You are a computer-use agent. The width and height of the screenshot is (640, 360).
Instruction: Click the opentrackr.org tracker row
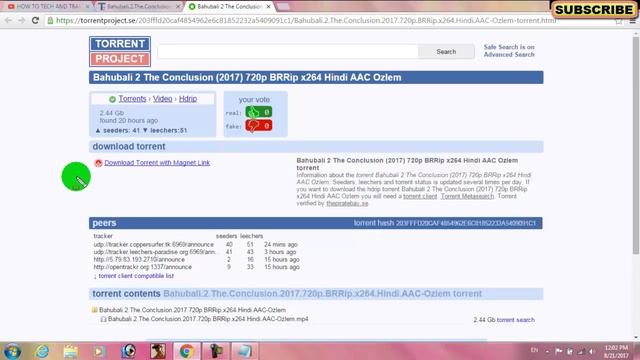point(196,267)
